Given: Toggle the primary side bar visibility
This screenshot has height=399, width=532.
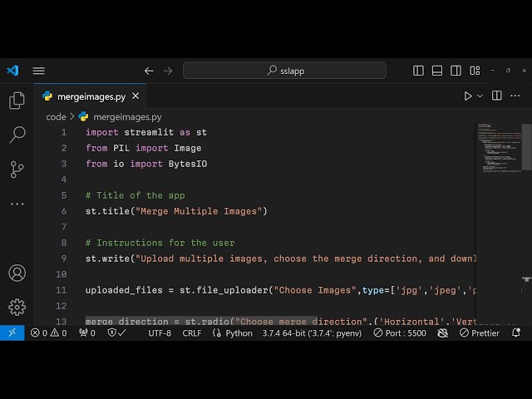Looking at the screenshot, I should click(x=419, y=71).
